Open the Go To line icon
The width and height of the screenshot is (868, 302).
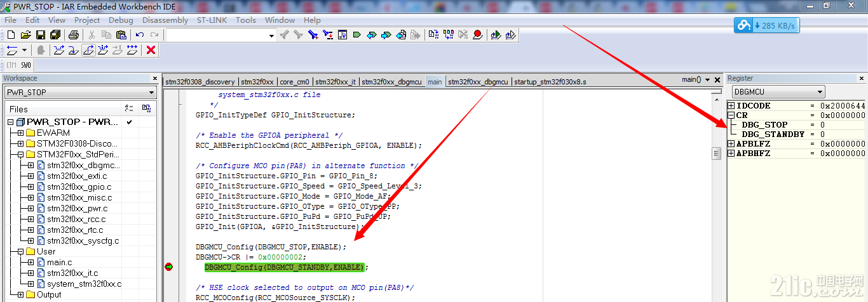click(342, 35)
